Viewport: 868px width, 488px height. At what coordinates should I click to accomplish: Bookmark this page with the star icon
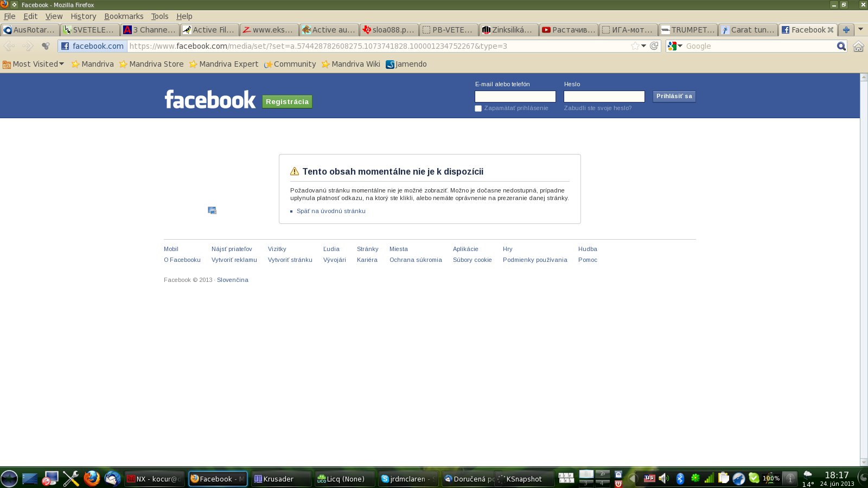tap(635, 46)
